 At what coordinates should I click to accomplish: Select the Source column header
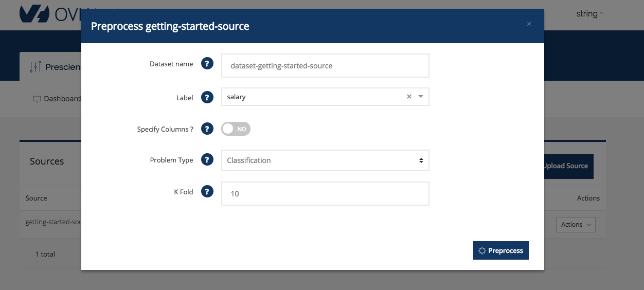37,198
